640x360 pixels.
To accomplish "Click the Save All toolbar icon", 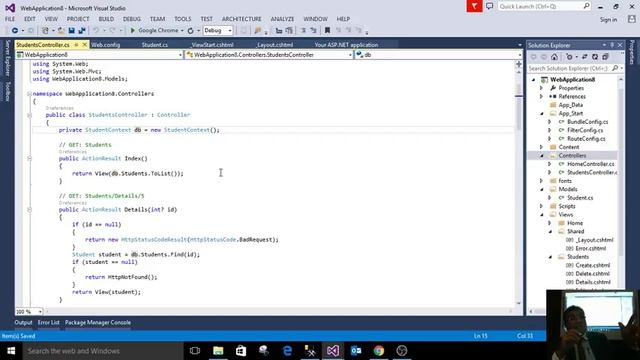I will click(x=82, y=31).
